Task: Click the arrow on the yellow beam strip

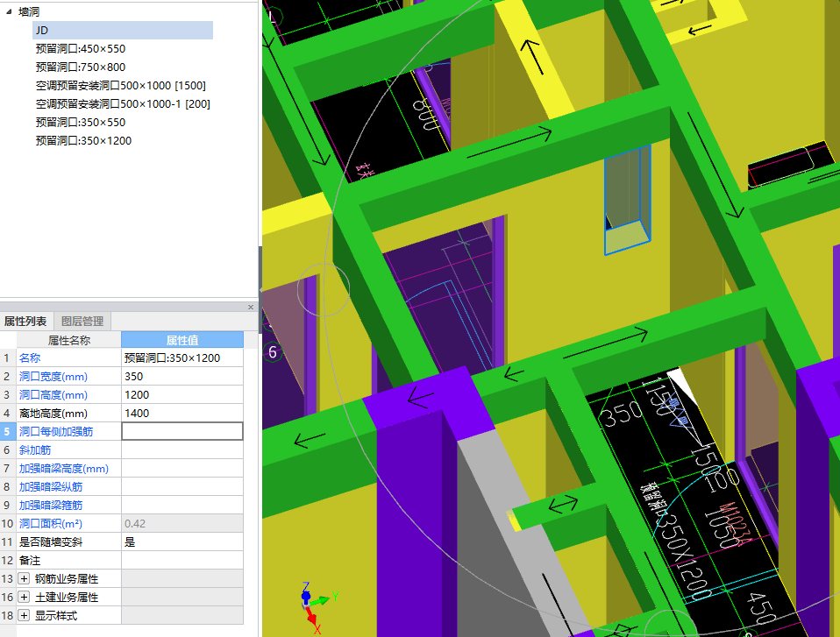Action: pyautogui.click(x=532, y=57)
